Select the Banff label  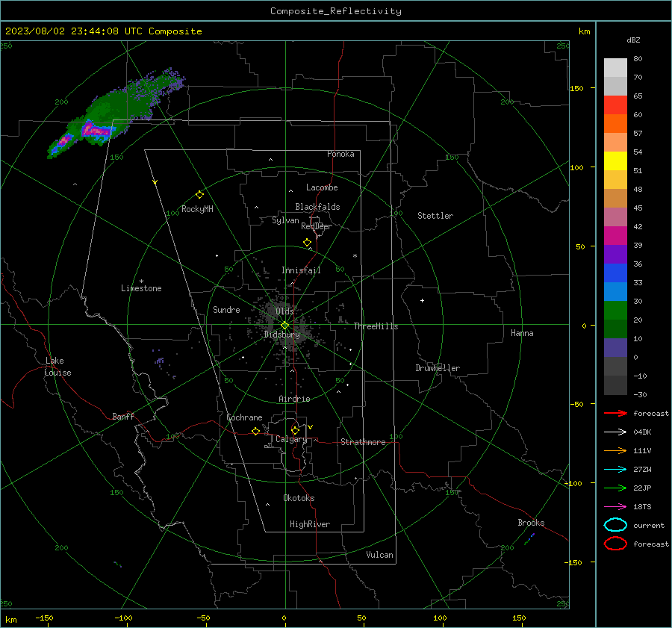point(123,416)
